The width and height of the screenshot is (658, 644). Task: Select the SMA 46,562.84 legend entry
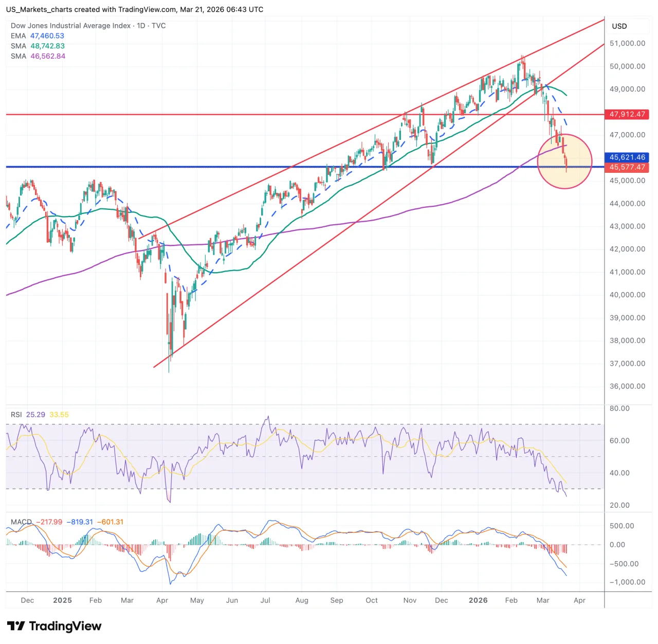pyautogui.click(x=38, y=56)
